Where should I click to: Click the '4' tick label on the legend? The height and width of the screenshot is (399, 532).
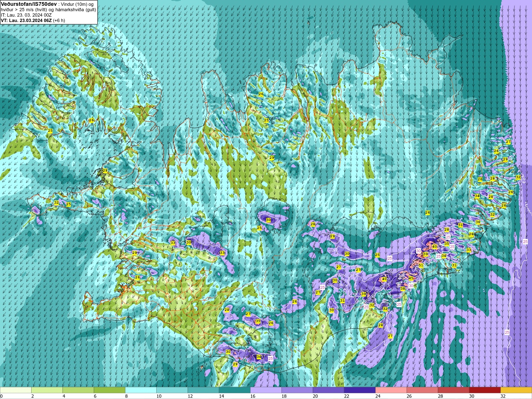(64, 396)
